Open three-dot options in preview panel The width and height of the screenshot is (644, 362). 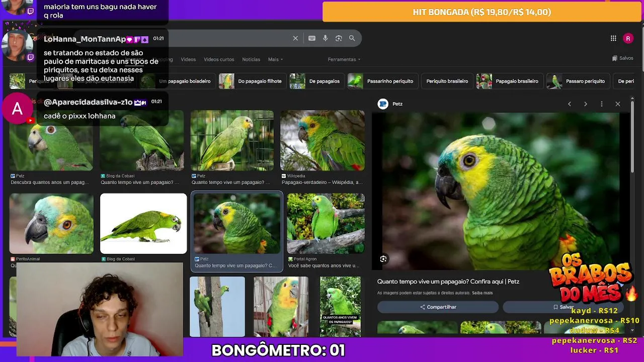point(602,104)
